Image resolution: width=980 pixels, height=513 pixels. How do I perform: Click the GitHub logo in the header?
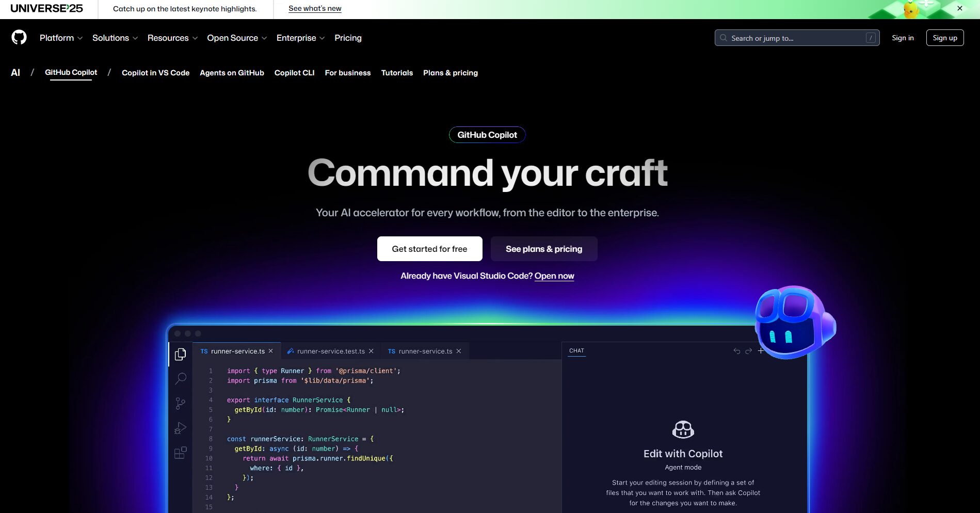coord(19,37)
